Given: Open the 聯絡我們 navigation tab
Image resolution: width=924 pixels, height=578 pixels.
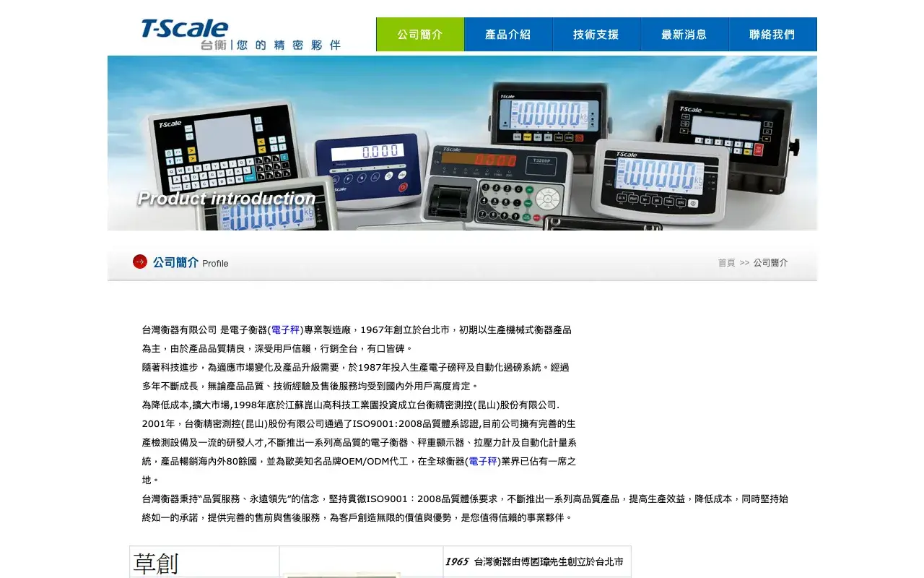Looking at the screenshot, I should [x=772, y=35].
